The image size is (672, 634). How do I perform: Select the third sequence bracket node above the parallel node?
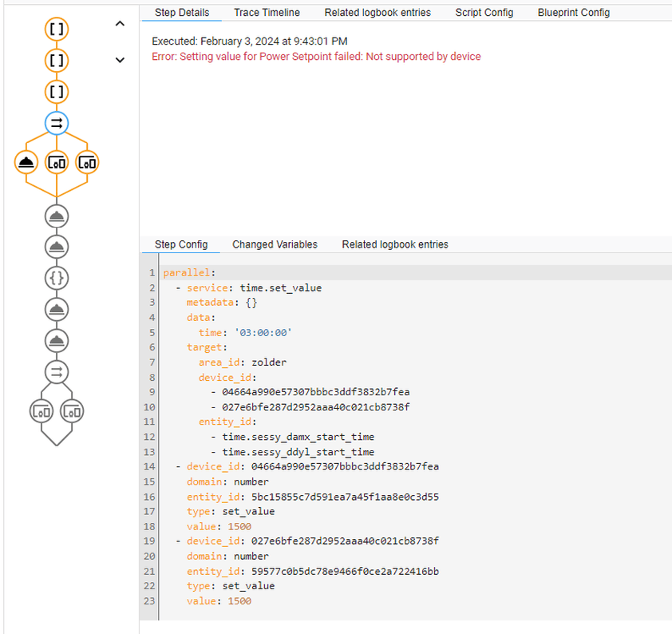(57, 92)
